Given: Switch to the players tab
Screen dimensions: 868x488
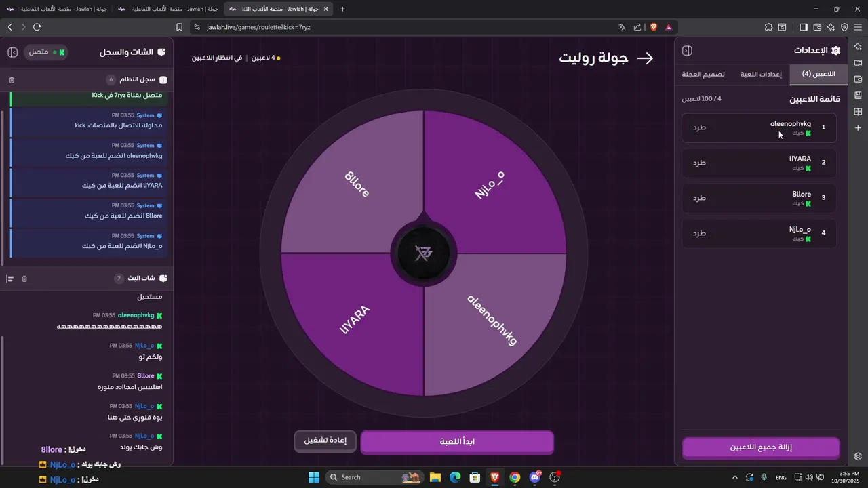Looking at the screenshot, I should coord(818,74).
